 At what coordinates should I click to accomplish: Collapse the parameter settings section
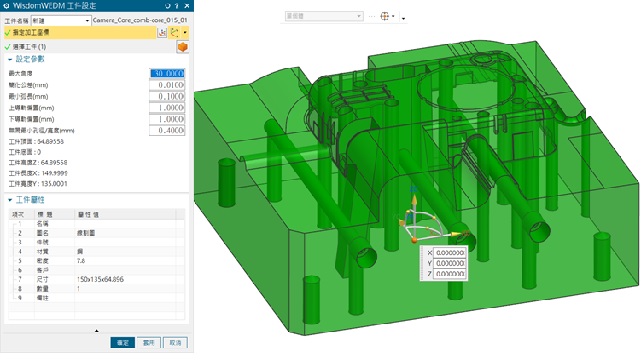pos(10,60)
